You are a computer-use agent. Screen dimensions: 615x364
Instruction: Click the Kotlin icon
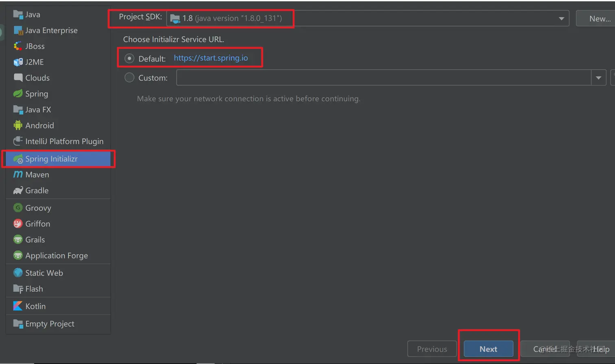tap(18, 306)
